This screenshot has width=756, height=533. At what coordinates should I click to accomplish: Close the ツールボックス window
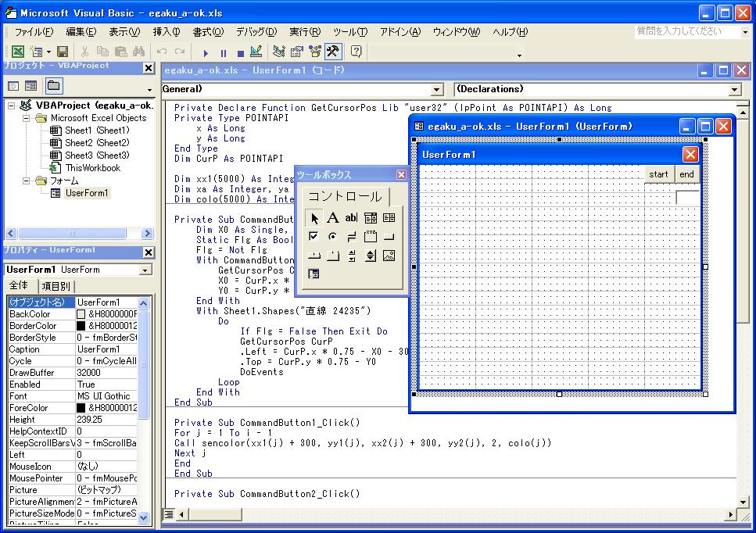[x=401, y=174]
